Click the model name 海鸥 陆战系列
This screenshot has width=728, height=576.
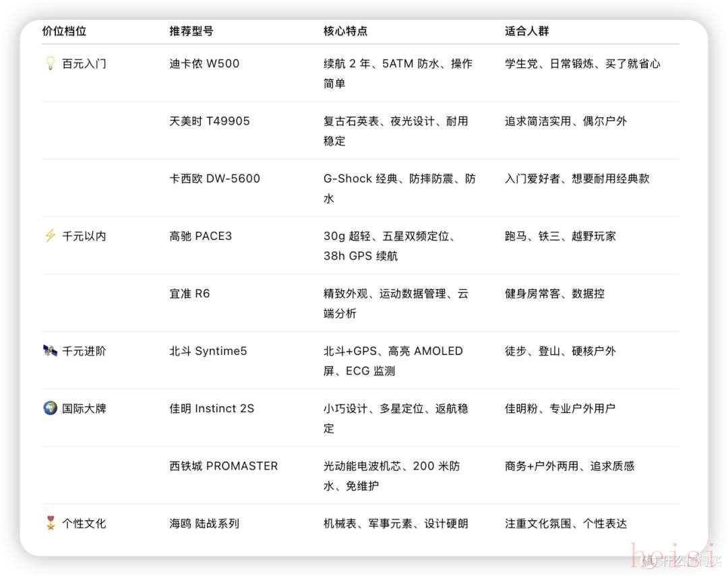(x=204, y=523)
